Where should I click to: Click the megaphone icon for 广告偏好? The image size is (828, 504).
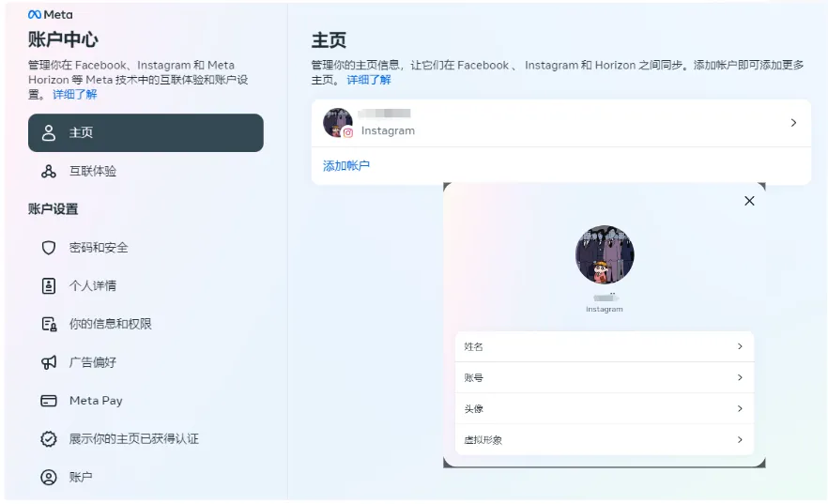[49, 362]
